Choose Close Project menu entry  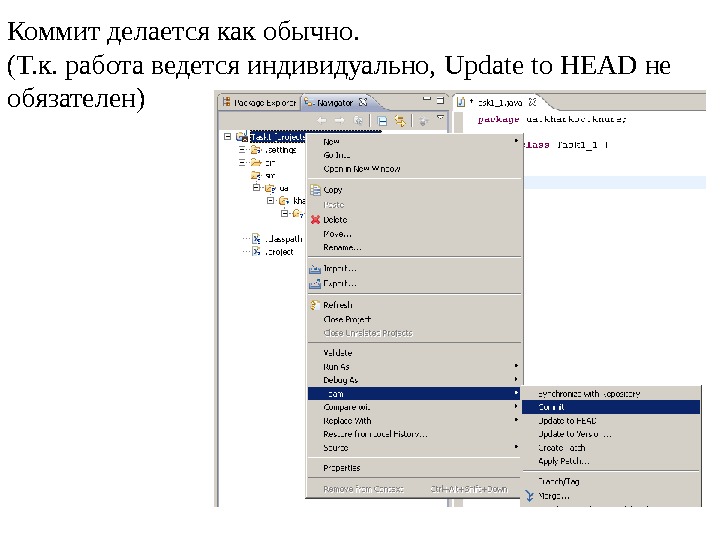(x=415, y=319)
